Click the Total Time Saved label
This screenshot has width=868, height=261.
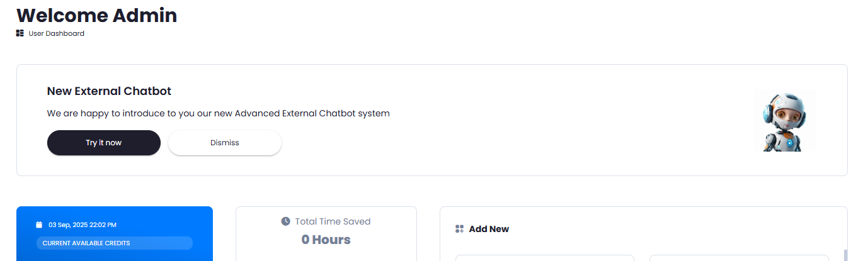(x=333, y=221)
